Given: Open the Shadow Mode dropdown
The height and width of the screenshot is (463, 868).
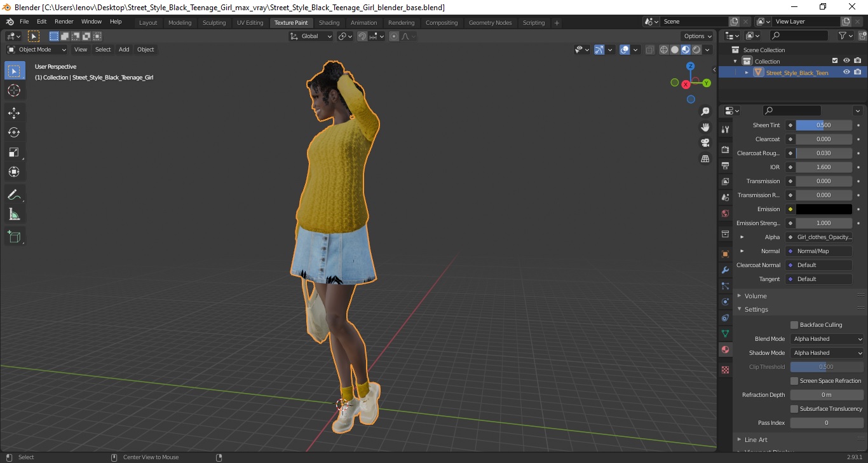Looking at the screenshot, I should 827,353.
